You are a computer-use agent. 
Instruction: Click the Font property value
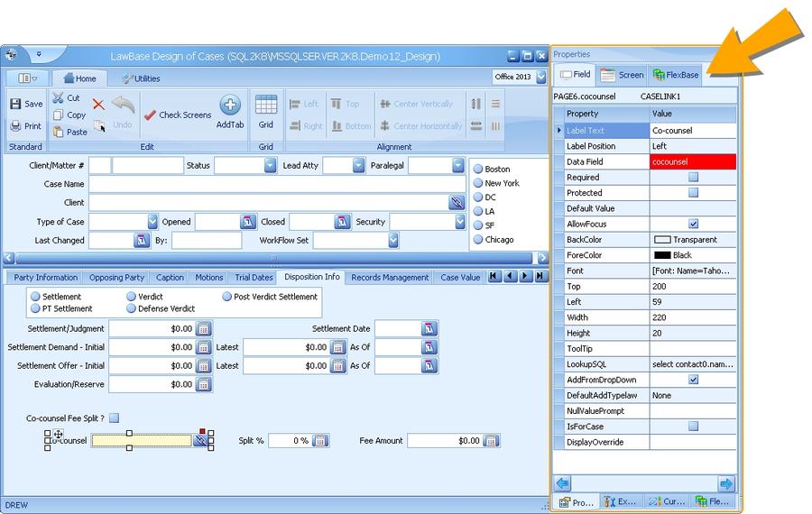click(693, 271)
